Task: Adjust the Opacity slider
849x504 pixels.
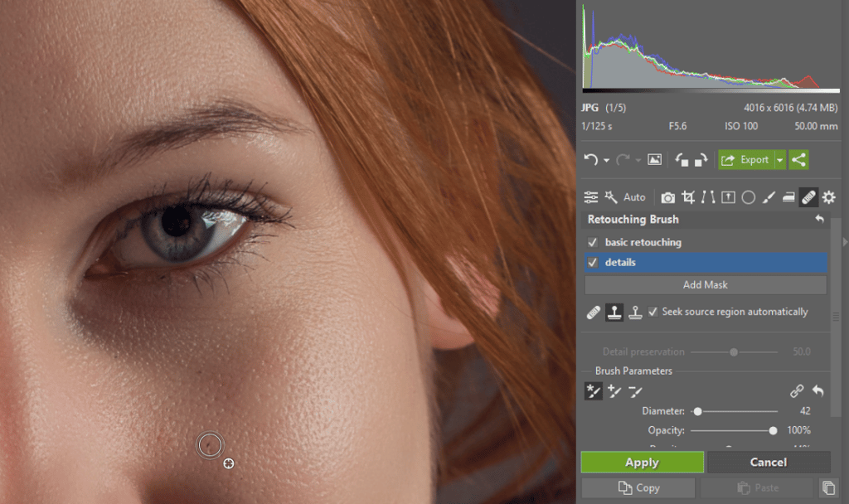Action: pos(773,431)
